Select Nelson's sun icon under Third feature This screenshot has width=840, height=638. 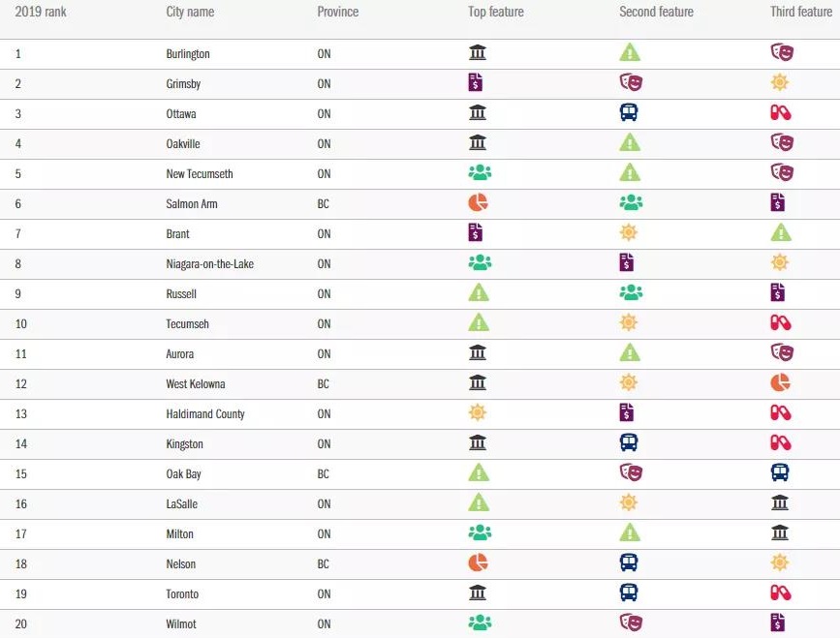click(x=780, y=563)
